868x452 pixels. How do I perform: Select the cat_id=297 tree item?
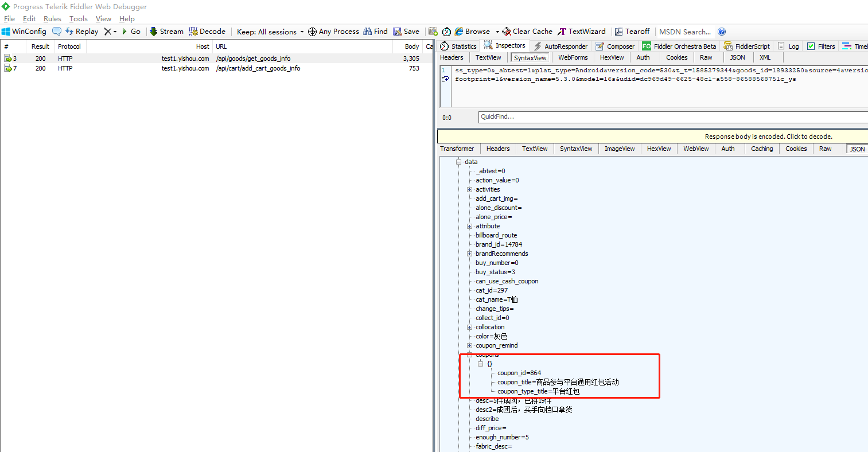492,290
